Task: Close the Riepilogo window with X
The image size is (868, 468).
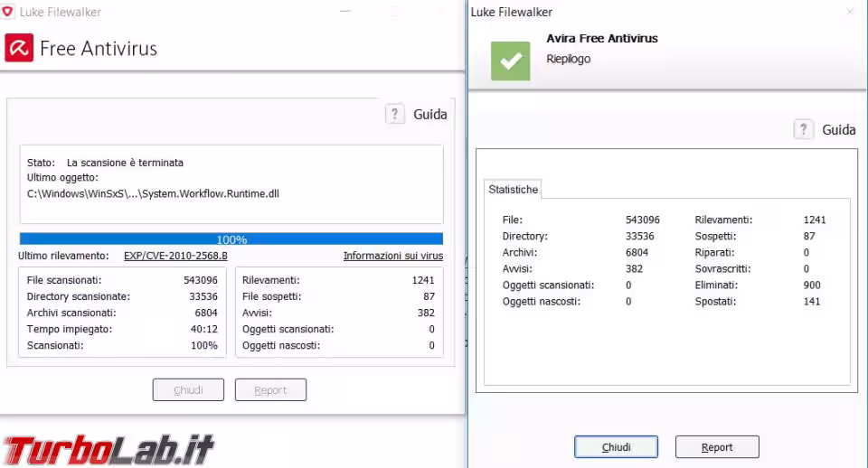Action: (x=850, y=12)
